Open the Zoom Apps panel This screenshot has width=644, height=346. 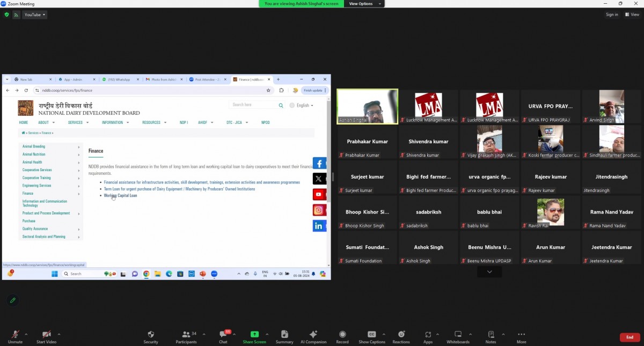tap(428, 337)
